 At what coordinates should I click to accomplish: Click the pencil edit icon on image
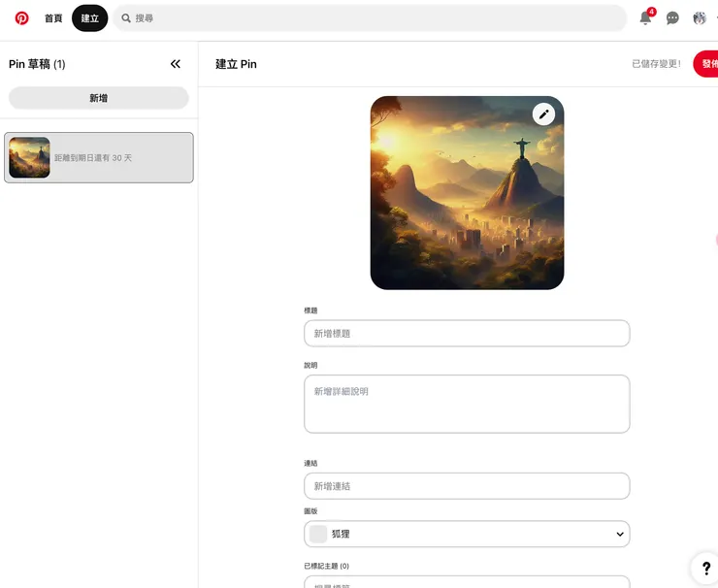543,114
